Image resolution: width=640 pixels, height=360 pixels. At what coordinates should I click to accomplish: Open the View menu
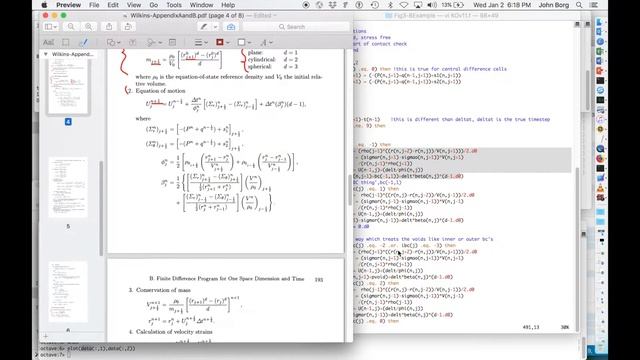click(x=133, y=5)
